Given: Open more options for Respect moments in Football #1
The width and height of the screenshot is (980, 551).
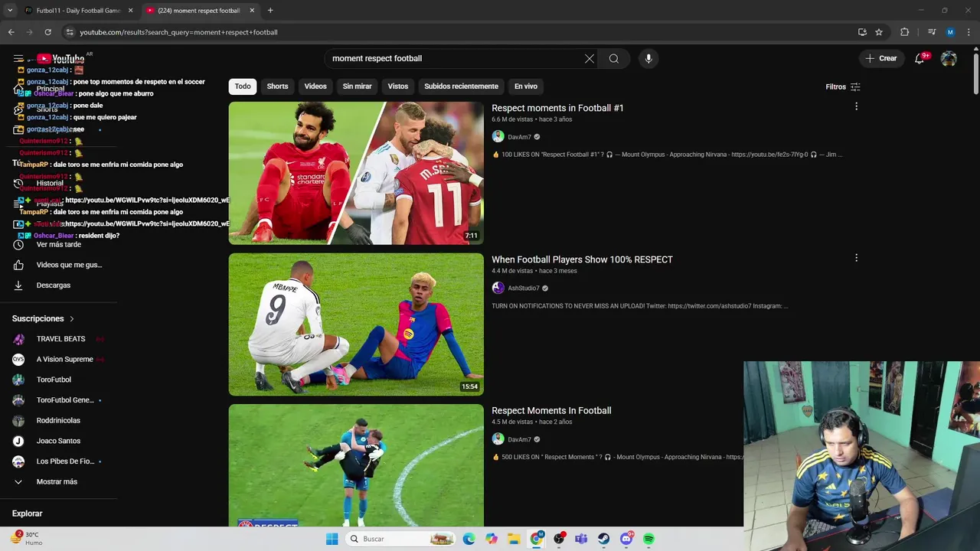Looking at the screenshot, I should [856, 106].
